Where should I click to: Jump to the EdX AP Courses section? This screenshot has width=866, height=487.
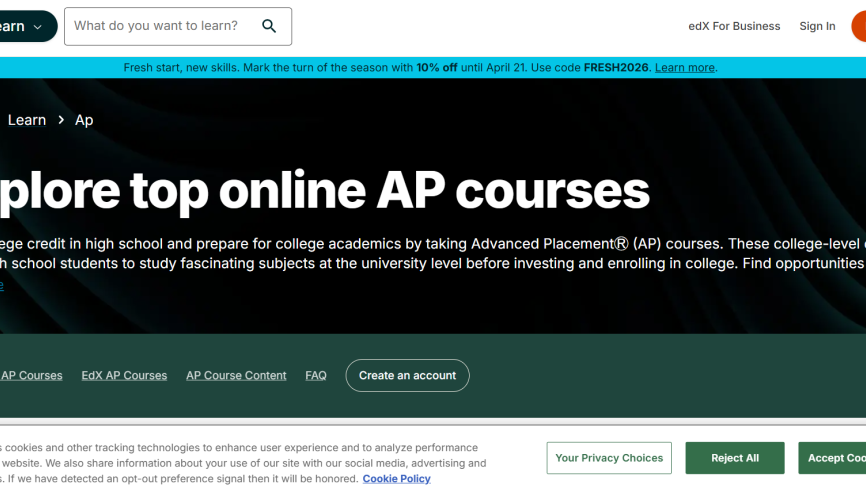click(124, 376)
